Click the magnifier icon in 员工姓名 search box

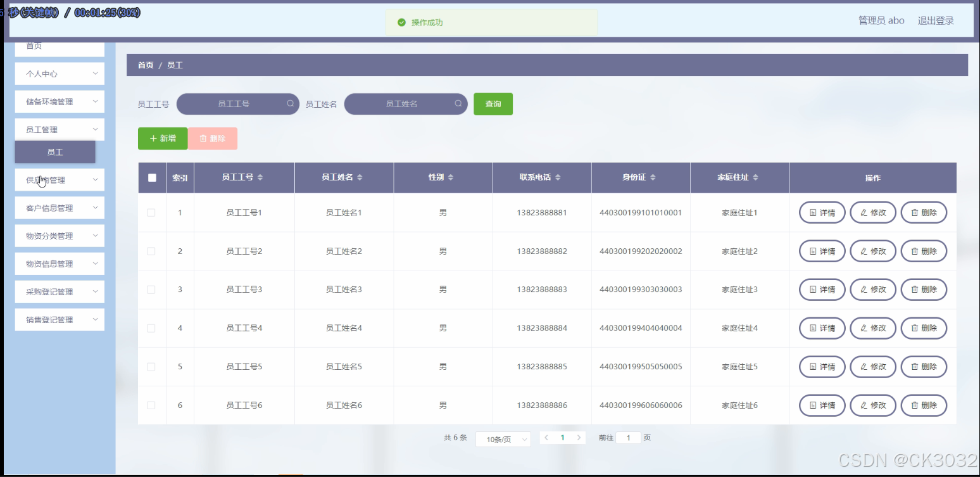point(458,104)
